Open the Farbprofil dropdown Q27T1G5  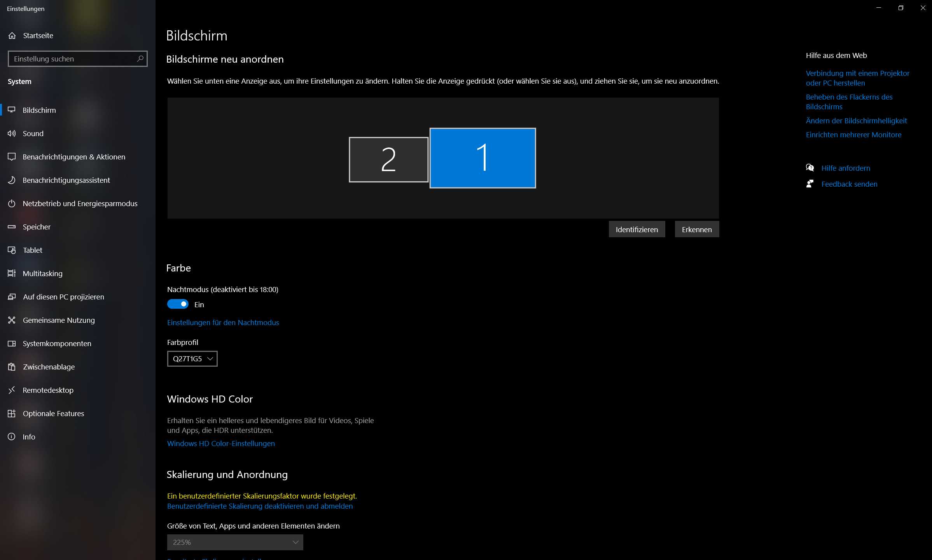192,359
